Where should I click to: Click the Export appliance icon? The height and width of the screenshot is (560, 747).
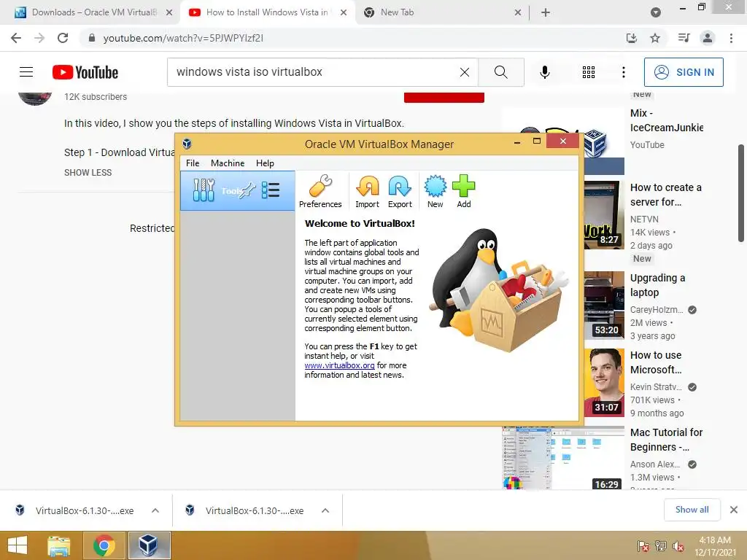click(x=400, y=191)
